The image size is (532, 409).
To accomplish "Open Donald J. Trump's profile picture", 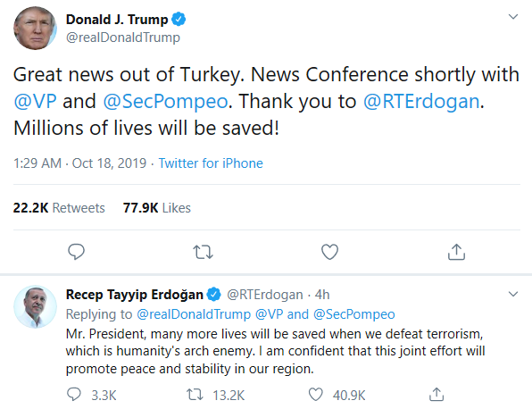I will tap(35, 29).
